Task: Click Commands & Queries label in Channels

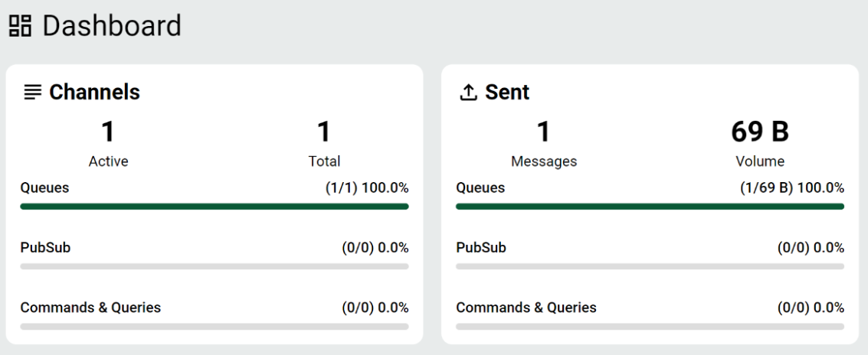Action: click(x=90, y=308)
